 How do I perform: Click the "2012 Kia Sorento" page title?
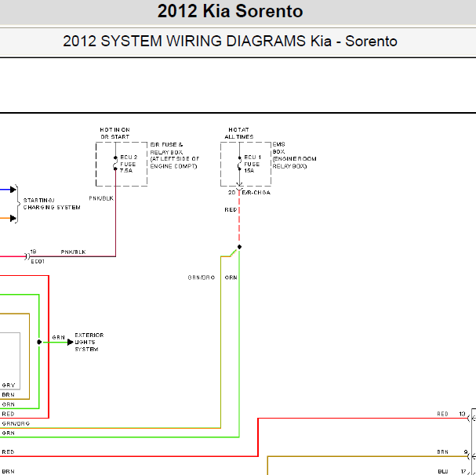pos(230,11)
